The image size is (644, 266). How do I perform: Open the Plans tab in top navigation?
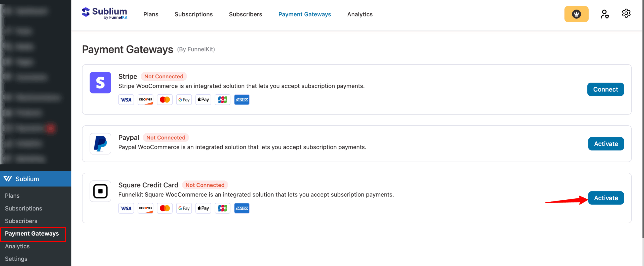click(151, 14)
